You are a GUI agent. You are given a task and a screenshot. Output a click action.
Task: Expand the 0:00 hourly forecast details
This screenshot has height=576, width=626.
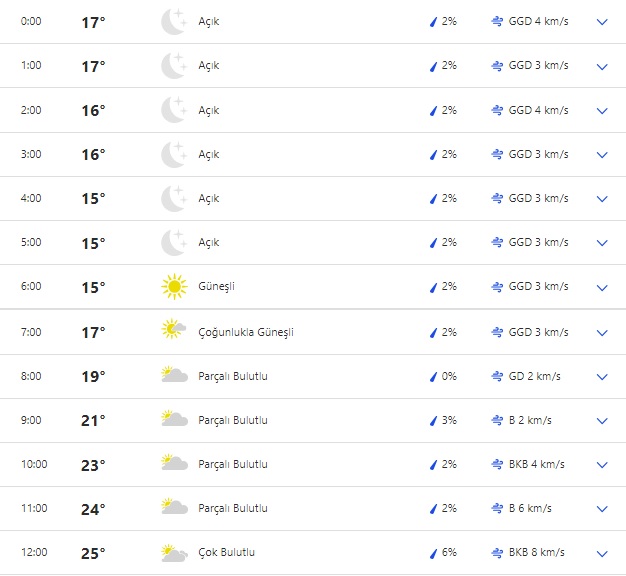click(x=602, y=22)
